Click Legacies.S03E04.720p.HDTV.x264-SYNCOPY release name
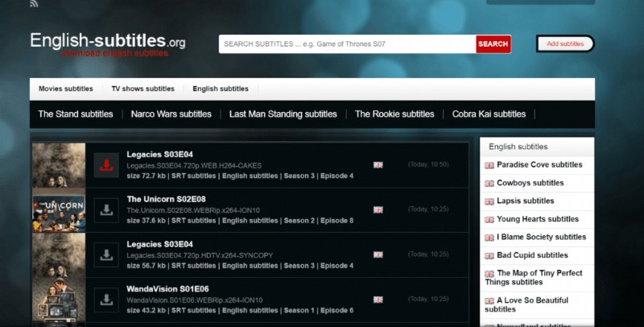This screenshot has width=644, height=327. coord(200,255)
